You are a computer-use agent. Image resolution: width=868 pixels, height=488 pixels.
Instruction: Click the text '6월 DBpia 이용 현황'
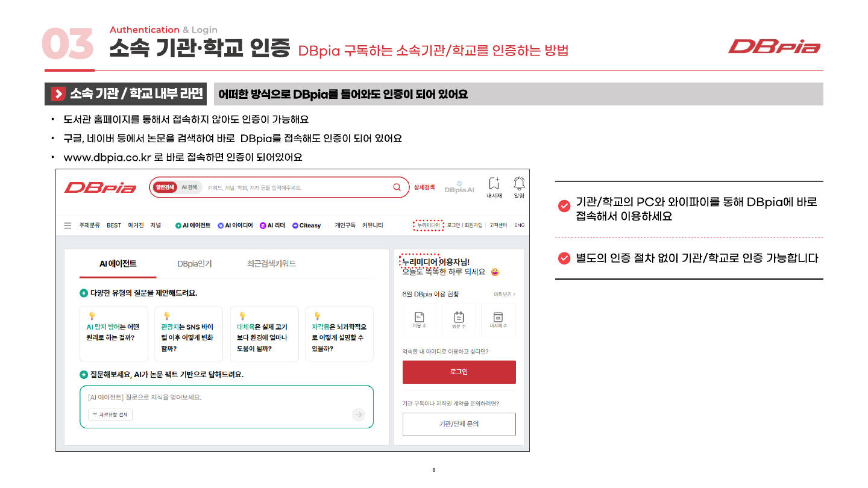click(x=430, y=294)
